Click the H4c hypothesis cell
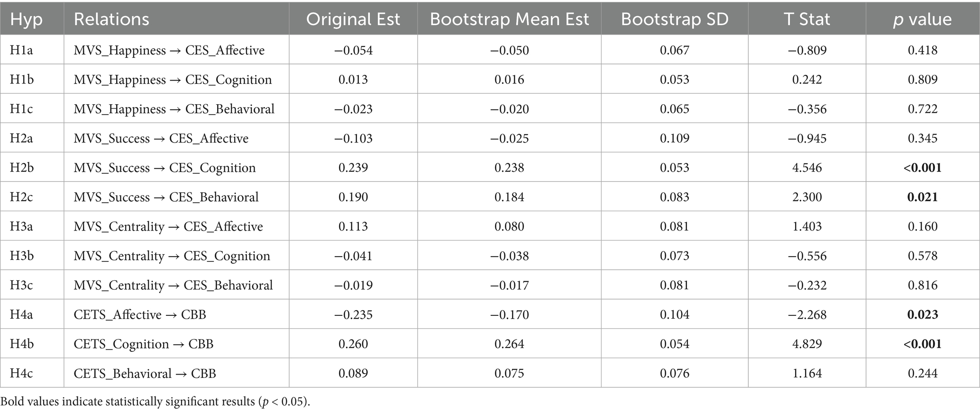 pos(21,373)
